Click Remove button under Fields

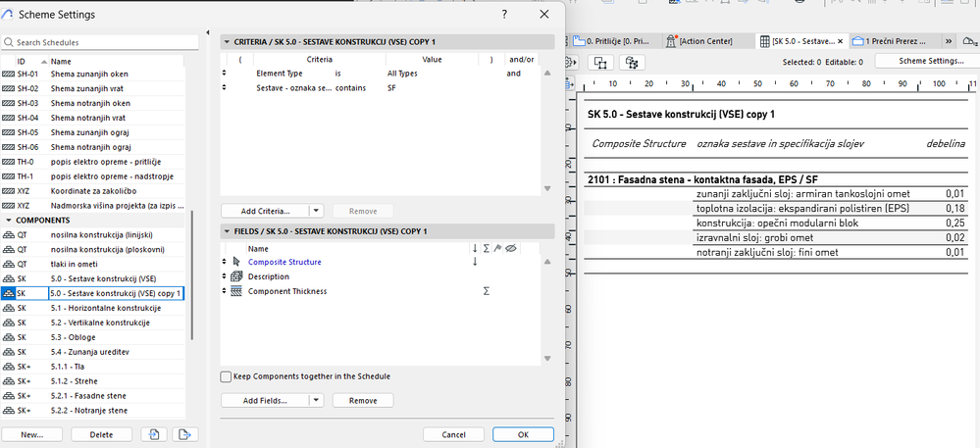[363, 401]
